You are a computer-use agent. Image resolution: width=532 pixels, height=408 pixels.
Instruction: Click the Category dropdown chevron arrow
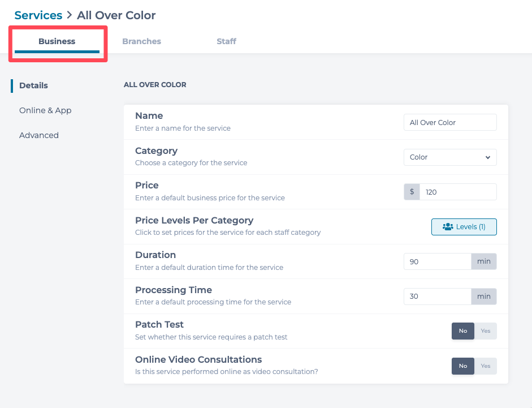[488, 157]
